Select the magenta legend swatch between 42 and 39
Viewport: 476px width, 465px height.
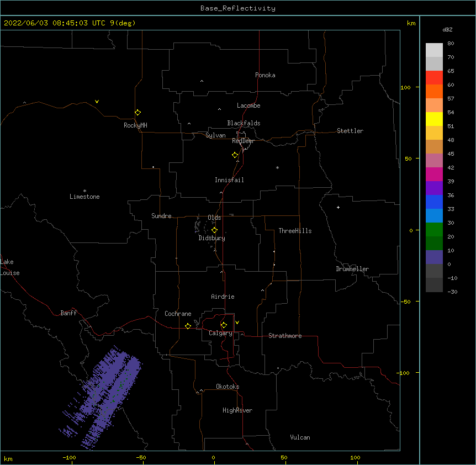click(434, 174)
